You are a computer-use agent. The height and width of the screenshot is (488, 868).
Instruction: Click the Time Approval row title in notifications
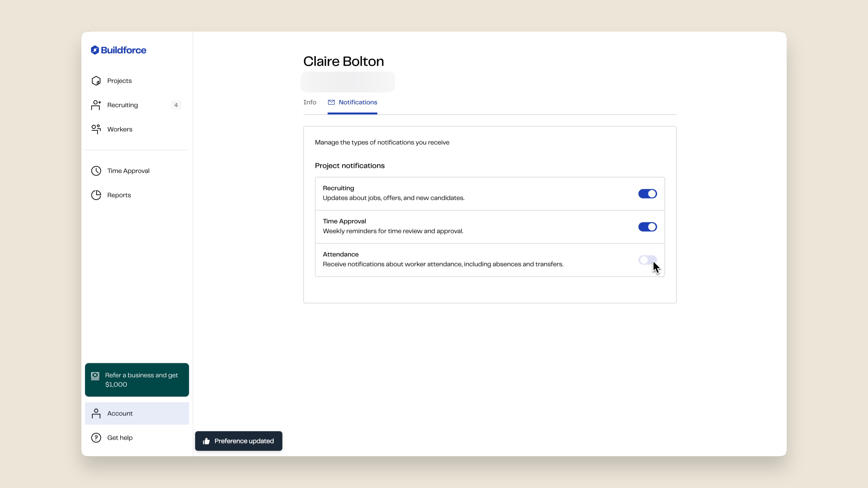point(344,221)
